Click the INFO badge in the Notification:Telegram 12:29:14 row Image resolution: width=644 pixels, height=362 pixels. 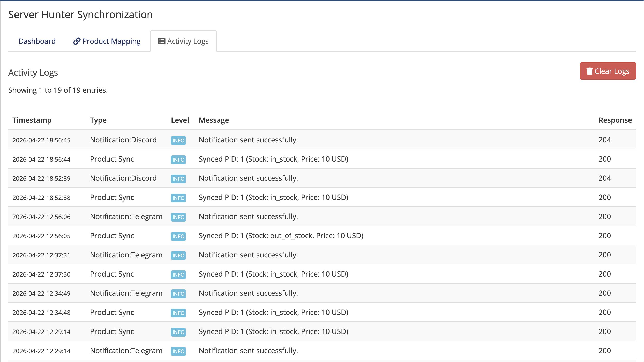click(x=178, y=351)
